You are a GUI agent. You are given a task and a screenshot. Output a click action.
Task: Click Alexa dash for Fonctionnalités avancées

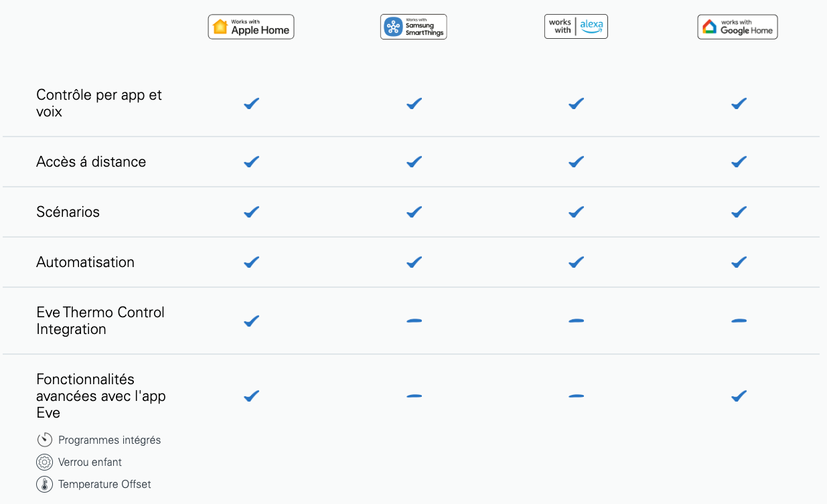(576, 396)
